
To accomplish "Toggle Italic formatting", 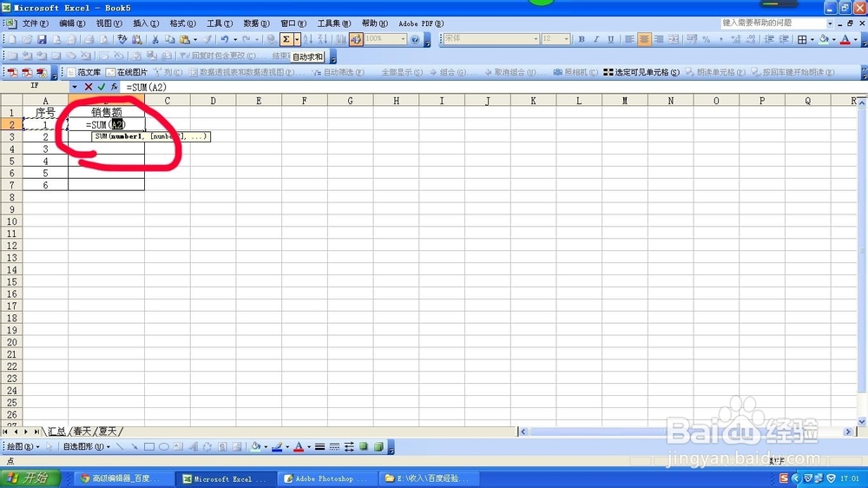I will [596, 39].
